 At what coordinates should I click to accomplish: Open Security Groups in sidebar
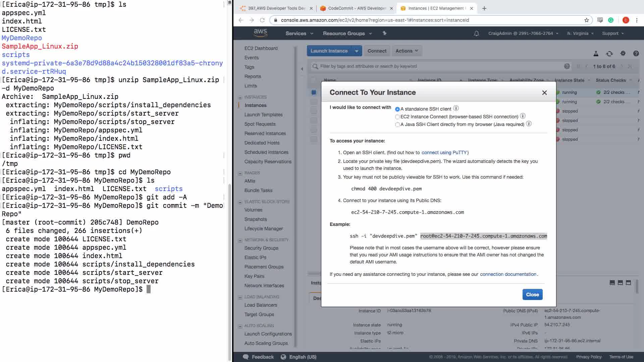point(261,248)
